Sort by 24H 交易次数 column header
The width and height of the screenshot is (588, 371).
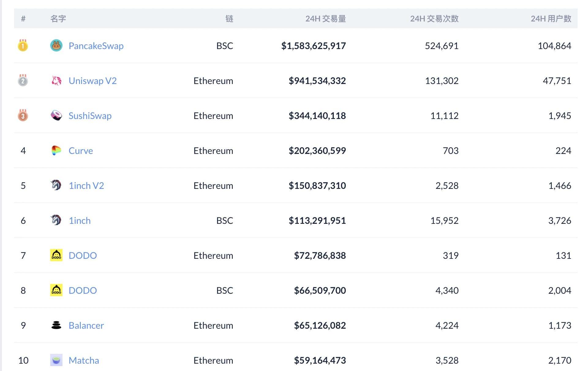(434, 19)
